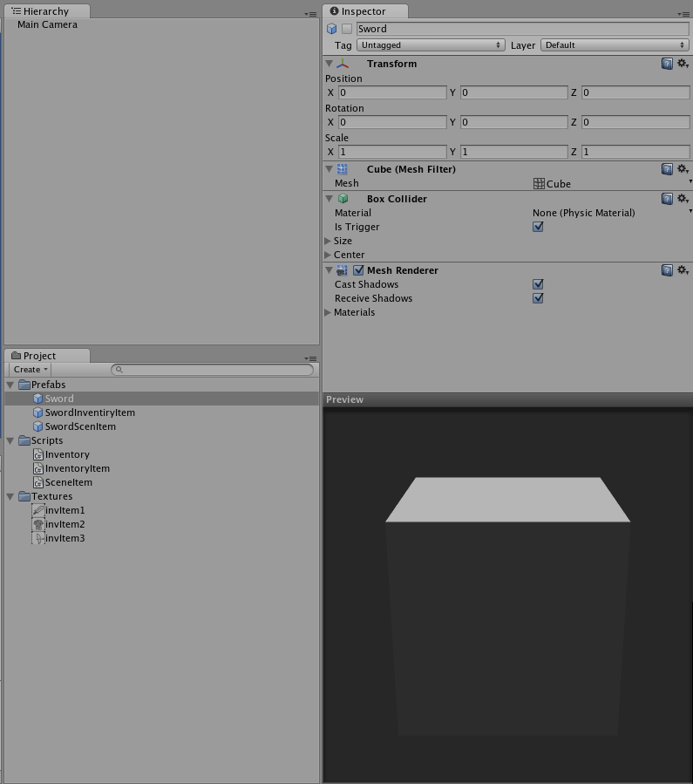Switch to the Inspector tab
Image resolution: width=693 pixels, height=784 pixels.
click(x=364, y=11)
